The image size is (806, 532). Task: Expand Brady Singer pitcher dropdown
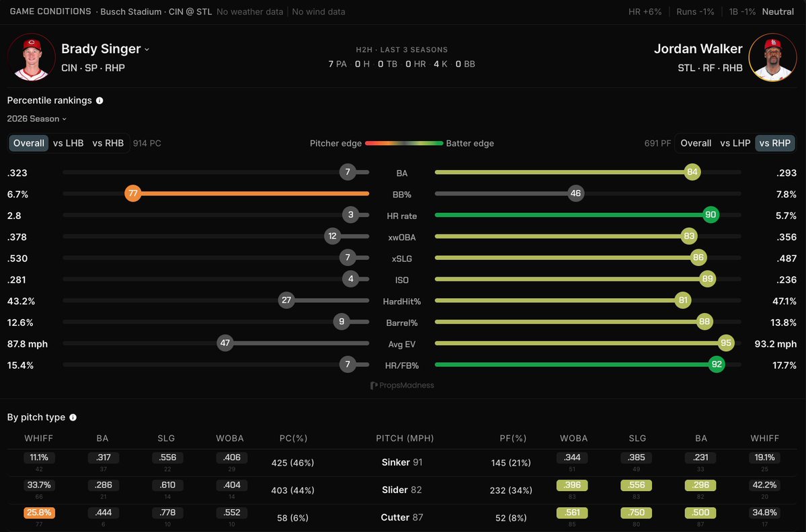point(147,50)
